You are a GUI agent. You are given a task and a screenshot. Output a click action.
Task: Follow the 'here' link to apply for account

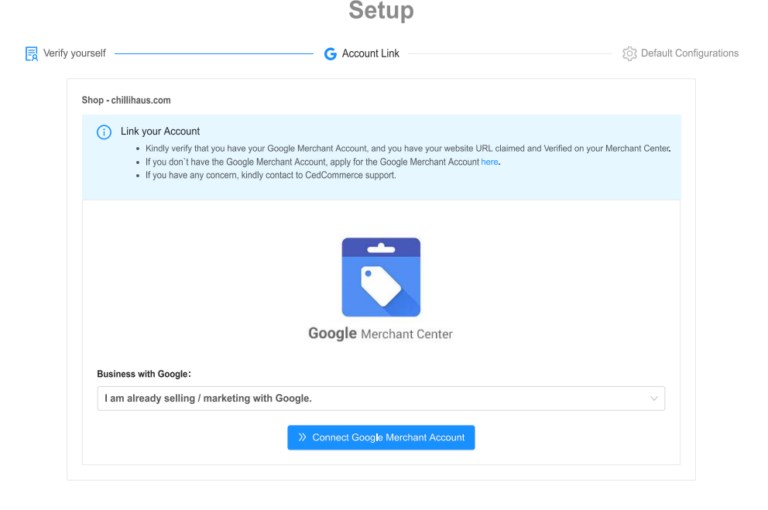coord(489,162)
